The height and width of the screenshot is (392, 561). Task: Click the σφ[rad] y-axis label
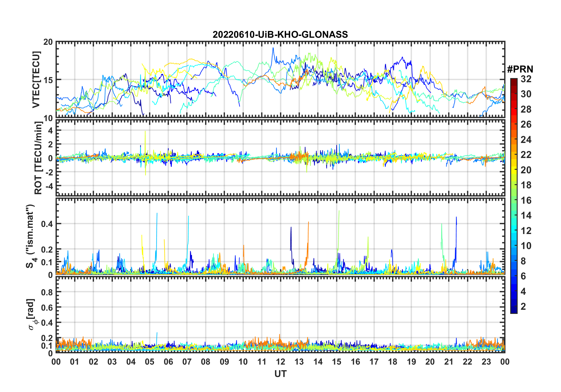point(32,314)
